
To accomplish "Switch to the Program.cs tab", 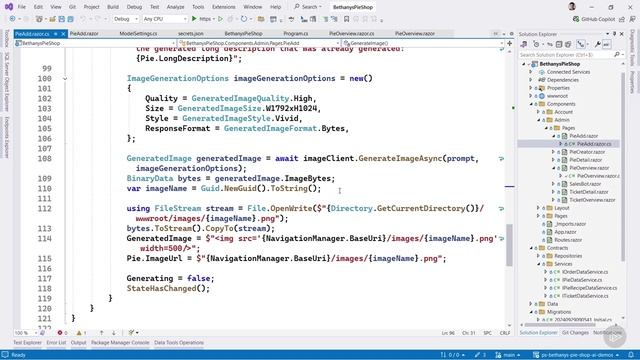I will pyautogui.click(x=296, y=33).
